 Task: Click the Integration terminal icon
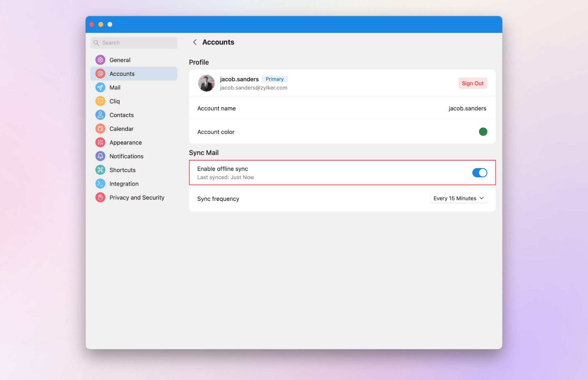coord(100,184)
